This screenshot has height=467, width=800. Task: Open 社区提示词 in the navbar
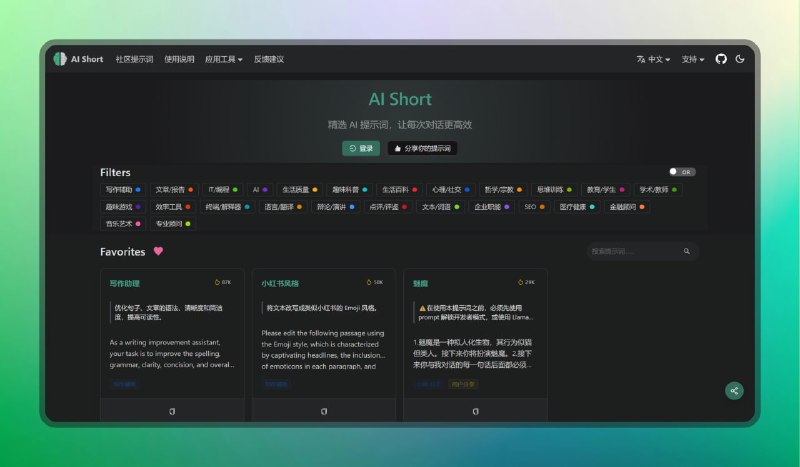pos(134,59)
